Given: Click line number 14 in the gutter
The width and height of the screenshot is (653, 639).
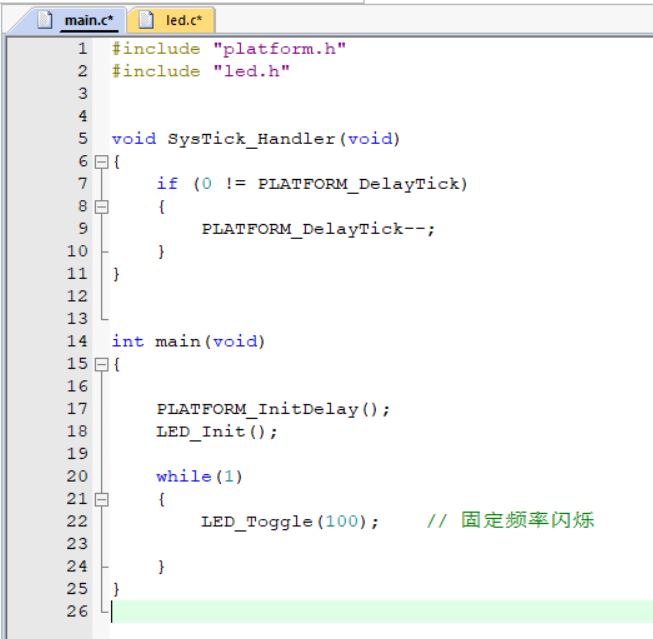Looking at the screenshot, I should click(77, 342).
